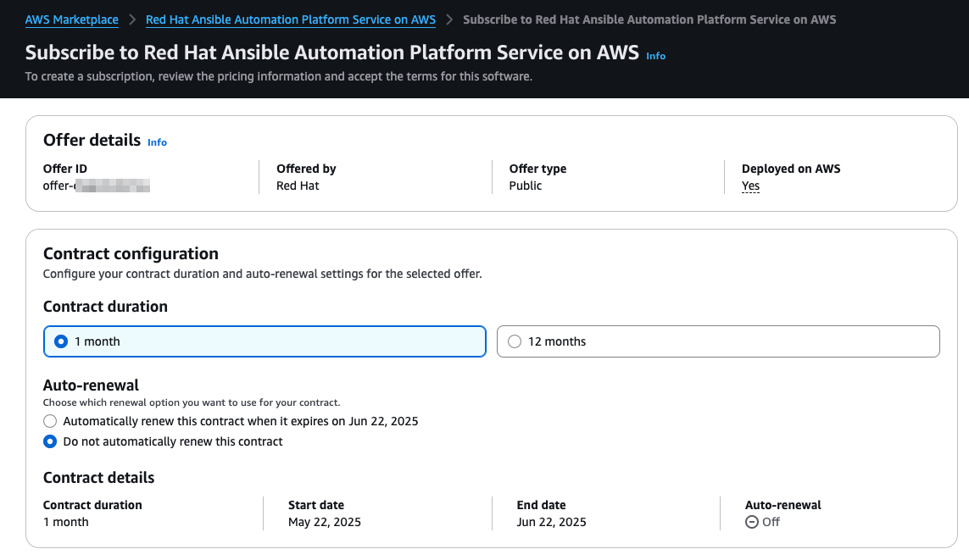Click the current breadcrumb Subscribe to Red Hat Ansible

(x=649, y=19)
